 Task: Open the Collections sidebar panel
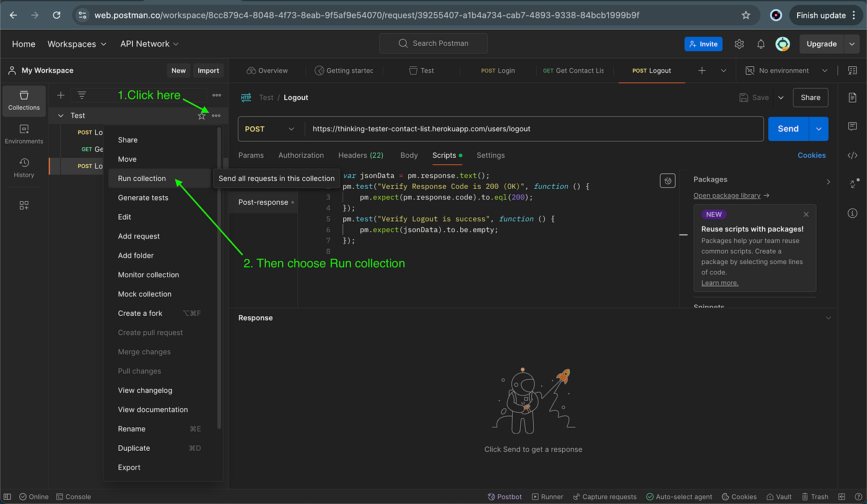point(24,101)
